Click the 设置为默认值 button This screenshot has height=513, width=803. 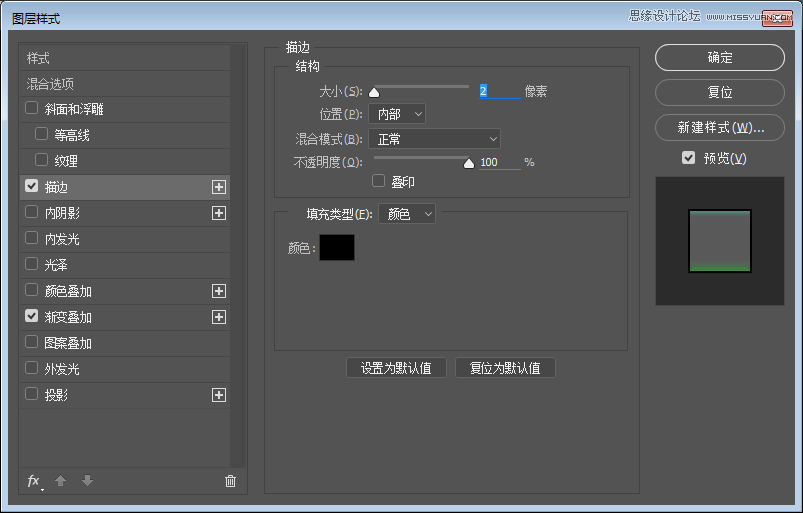(396, 368)
